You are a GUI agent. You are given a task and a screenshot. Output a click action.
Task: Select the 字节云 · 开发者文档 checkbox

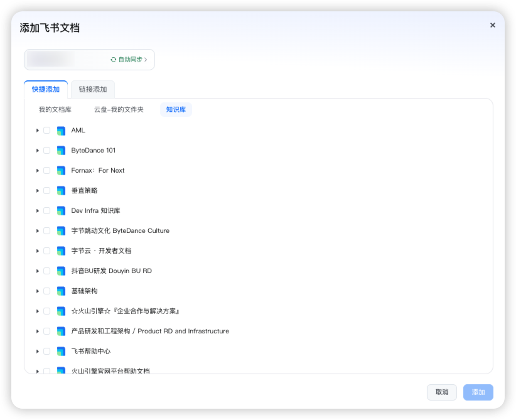coord(47,251)
